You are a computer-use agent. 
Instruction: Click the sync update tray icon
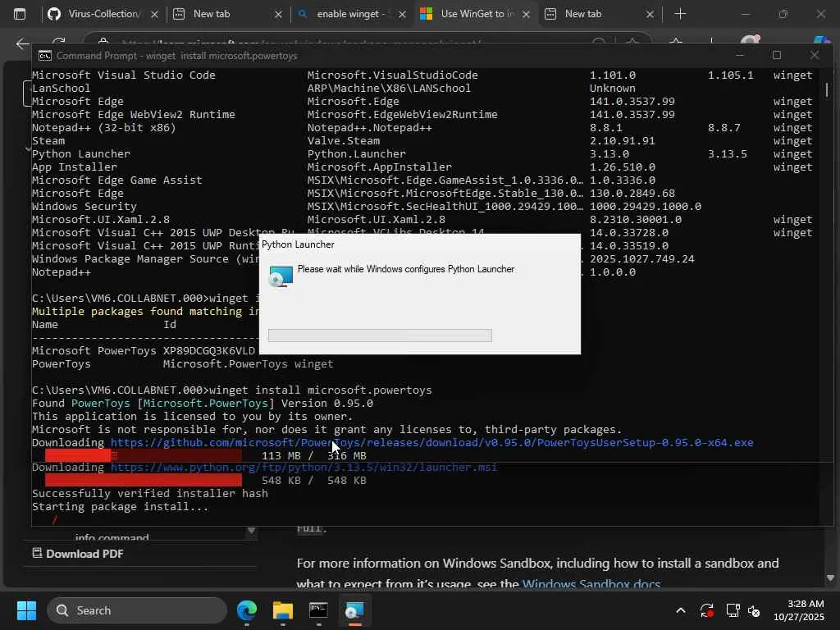coord(706,610)
